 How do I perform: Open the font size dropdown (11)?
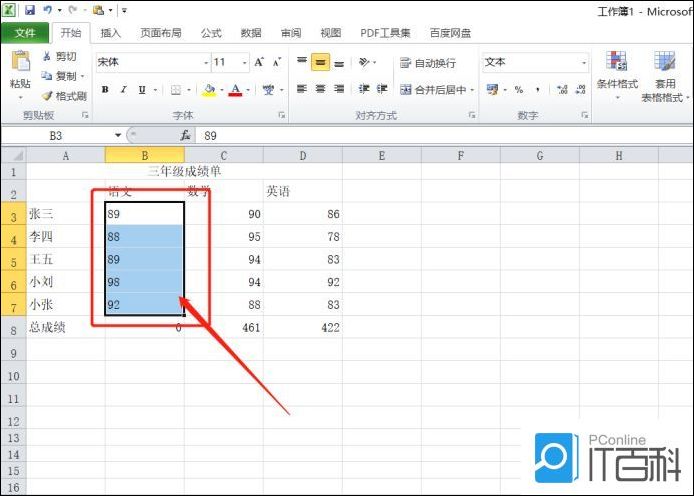[244, 63]
